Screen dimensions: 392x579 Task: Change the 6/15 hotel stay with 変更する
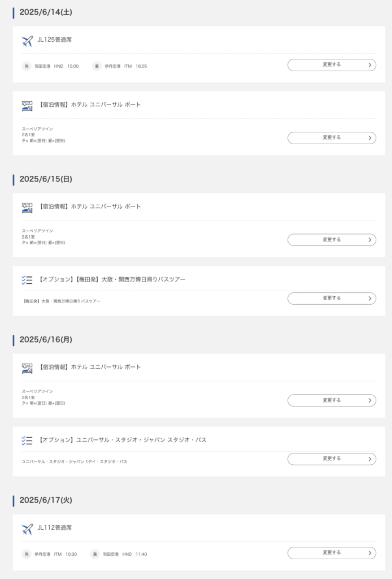point(332,240)
